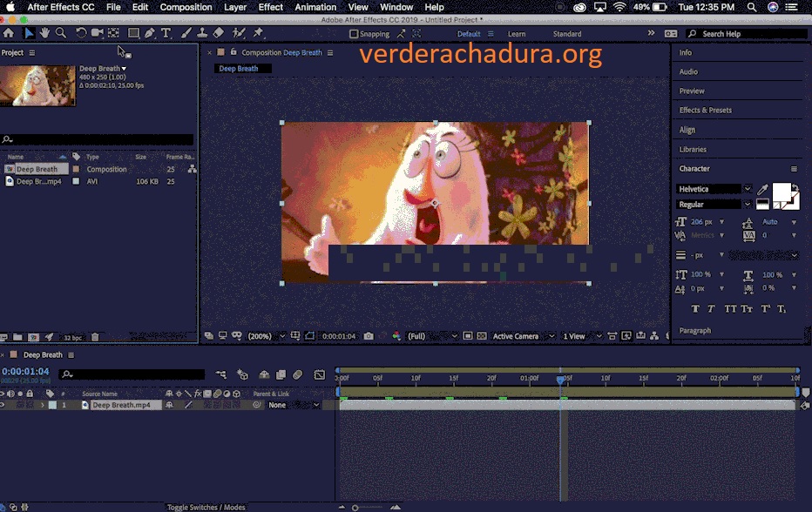Create a new folder in Project panel
Viewport: 812px width, 512px height.
coord(17,337)
